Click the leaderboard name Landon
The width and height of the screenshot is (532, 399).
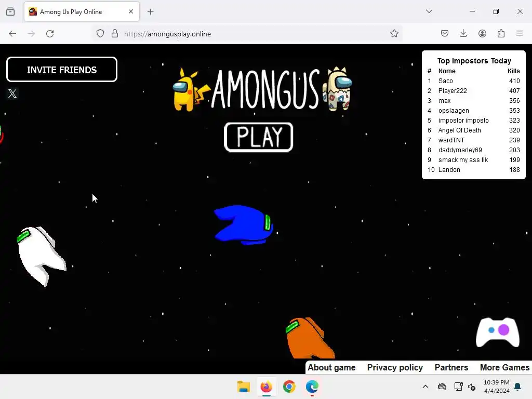(x=449, y=170)
